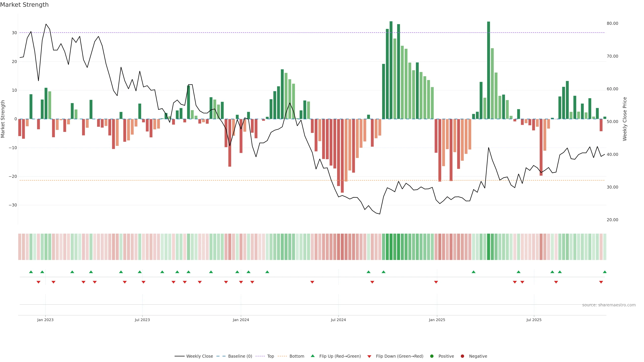Click the Positive green circle legend icon
The image size is (644, 362).
(x=432, y=356)
